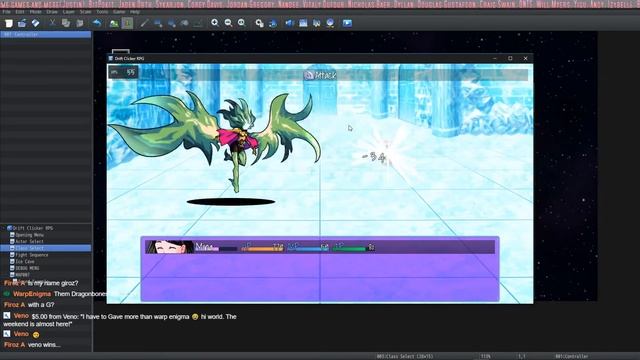640x360 pixels.
Task: Open the Resource Manager icon
Action: click(330, 23)
